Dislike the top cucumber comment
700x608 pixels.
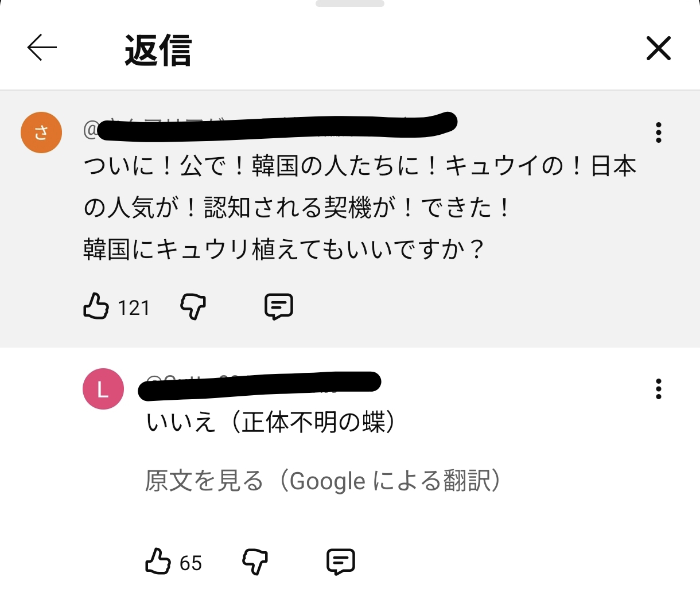[x=193, y=306]
